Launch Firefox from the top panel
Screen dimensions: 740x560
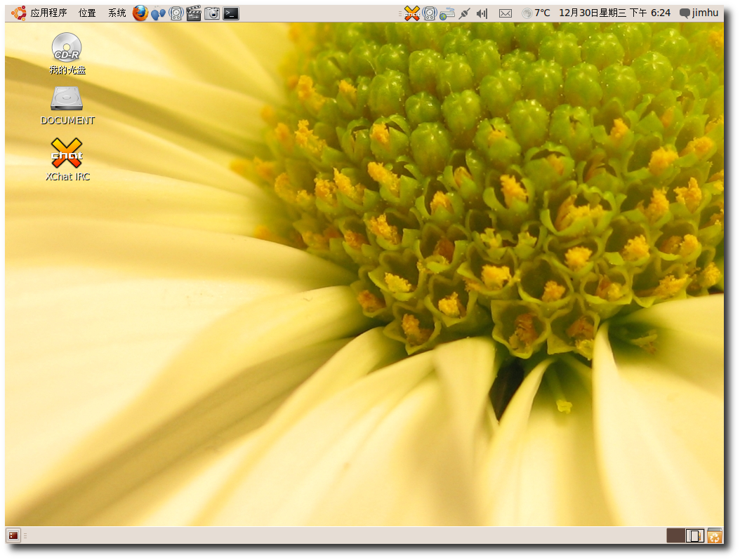(140, 13)
